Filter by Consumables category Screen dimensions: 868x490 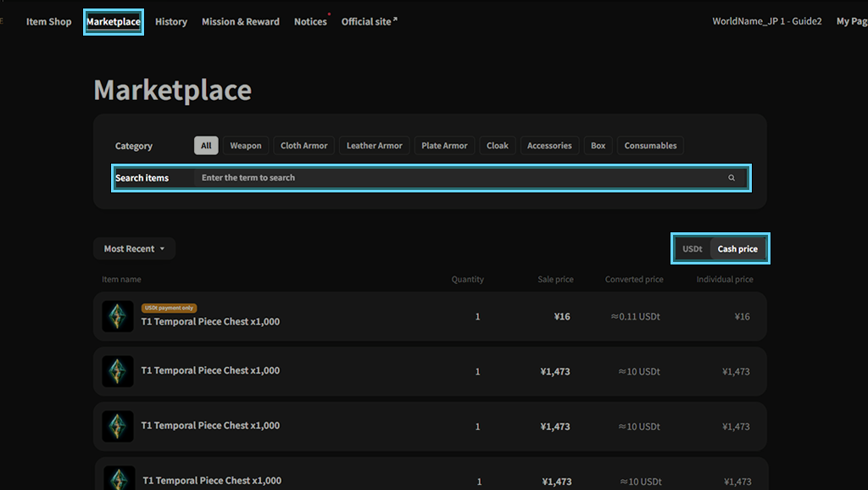(650, 146)
